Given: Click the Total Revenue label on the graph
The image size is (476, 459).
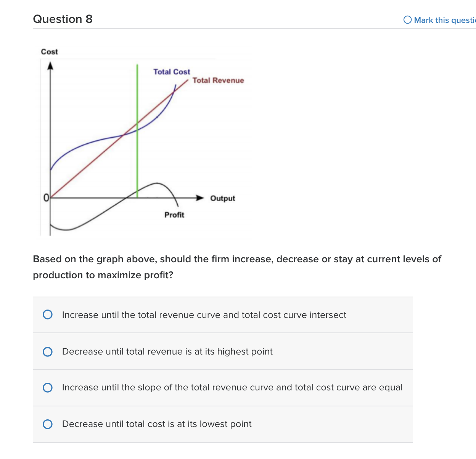Looking at the screenshot, I should point(219,80).
